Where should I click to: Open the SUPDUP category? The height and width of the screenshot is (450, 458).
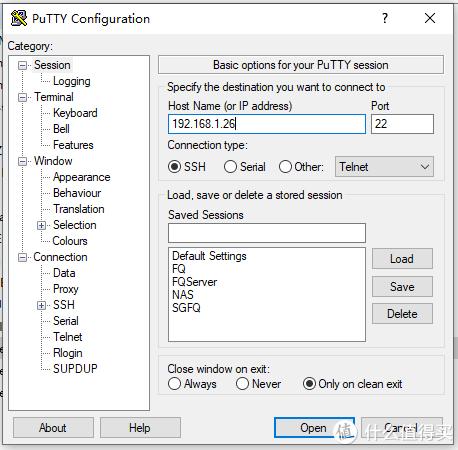coord(75,369)
